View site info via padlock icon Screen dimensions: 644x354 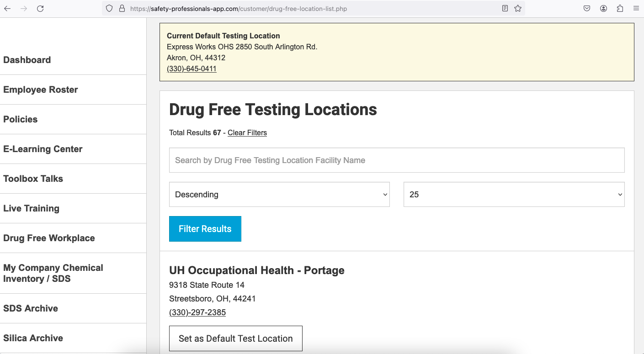pos(122,8)
